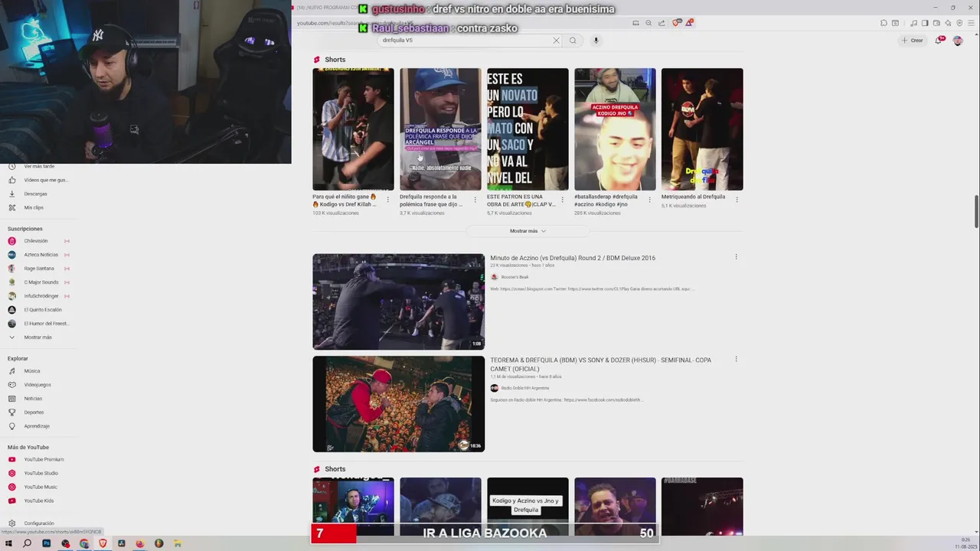
Task: Open options for Minuto de Aczino video
Action: [x=736, y=257]
